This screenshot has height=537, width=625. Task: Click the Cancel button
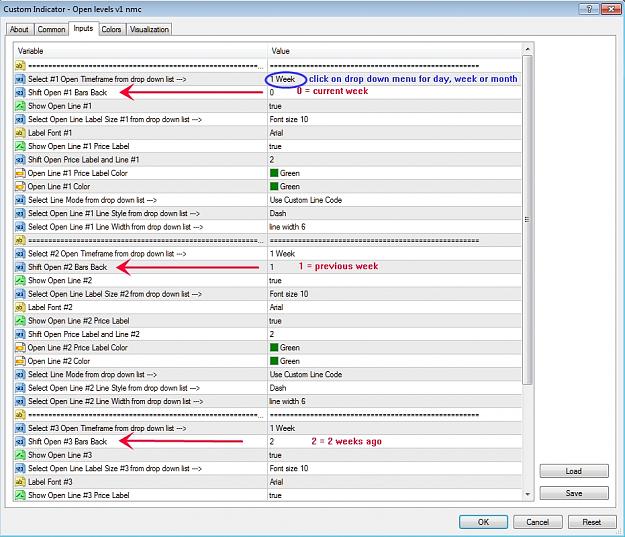[537, 522]
